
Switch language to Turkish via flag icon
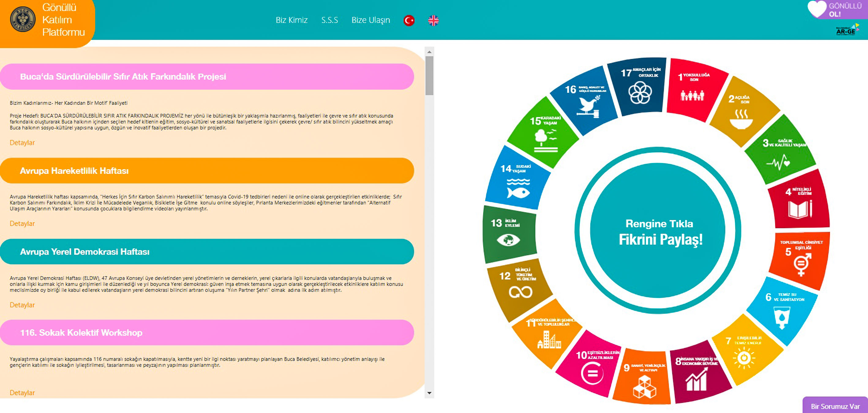pyautogui.click(x=409, y=20)
